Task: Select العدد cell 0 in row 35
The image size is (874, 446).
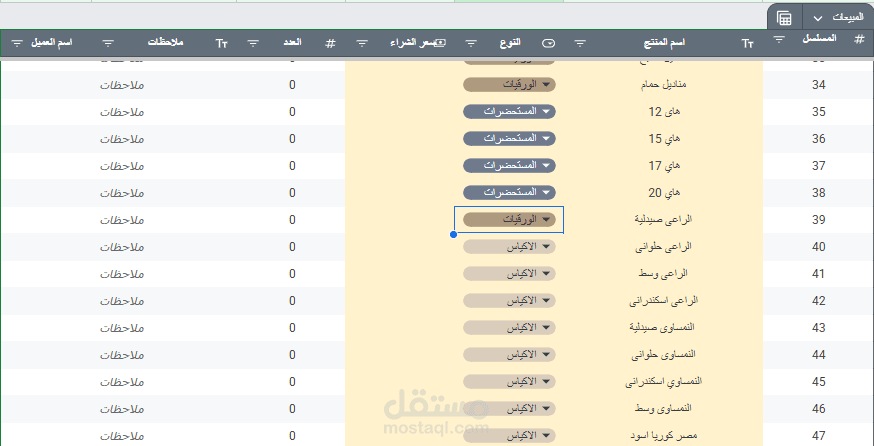Action: click(x=292, y=112)
